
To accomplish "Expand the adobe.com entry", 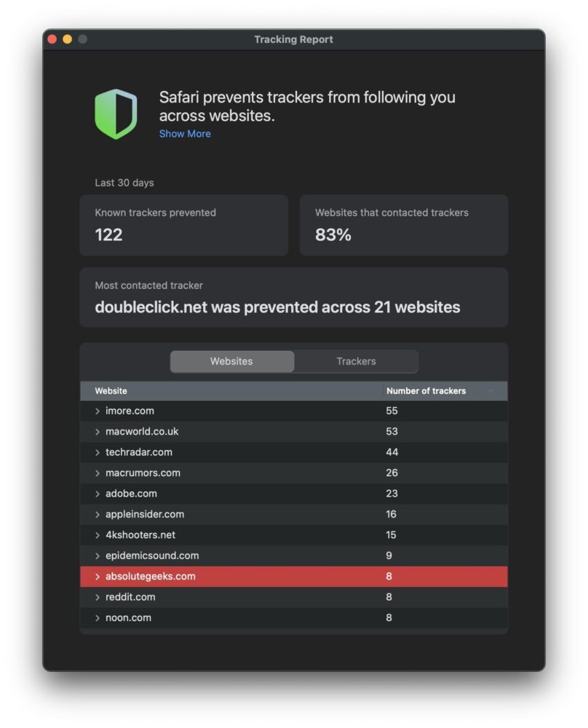I will [x=98, y=494].
